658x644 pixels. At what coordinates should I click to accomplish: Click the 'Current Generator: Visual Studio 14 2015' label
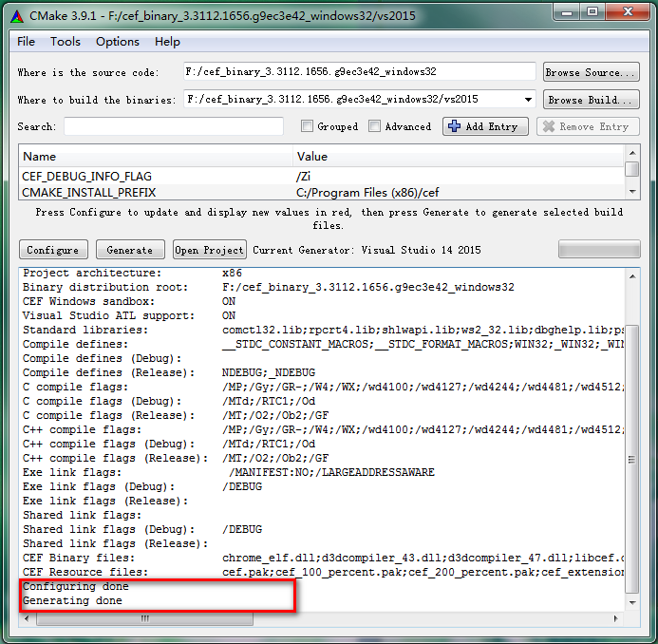[x=367, y=250]
